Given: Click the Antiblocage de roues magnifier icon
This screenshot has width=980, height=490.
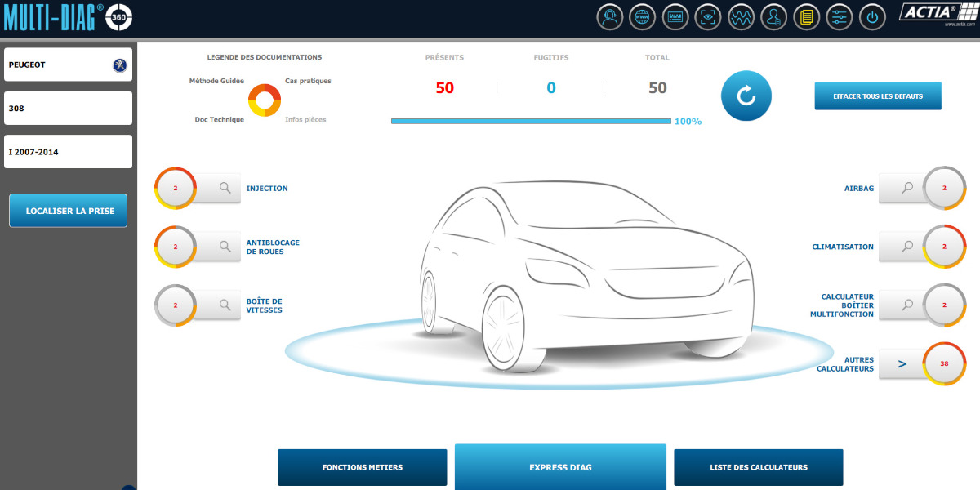Looking at the screenshot, I should click(225, 246).
